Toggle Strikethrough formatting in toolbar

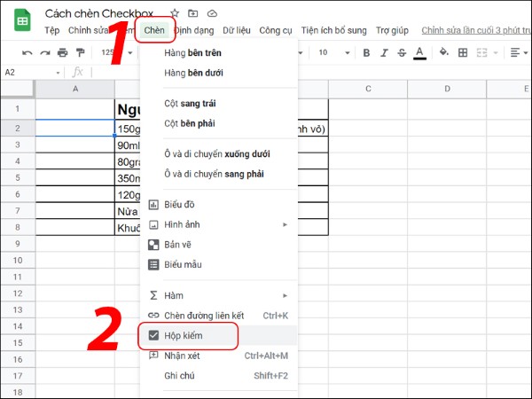tap(400, 53)
